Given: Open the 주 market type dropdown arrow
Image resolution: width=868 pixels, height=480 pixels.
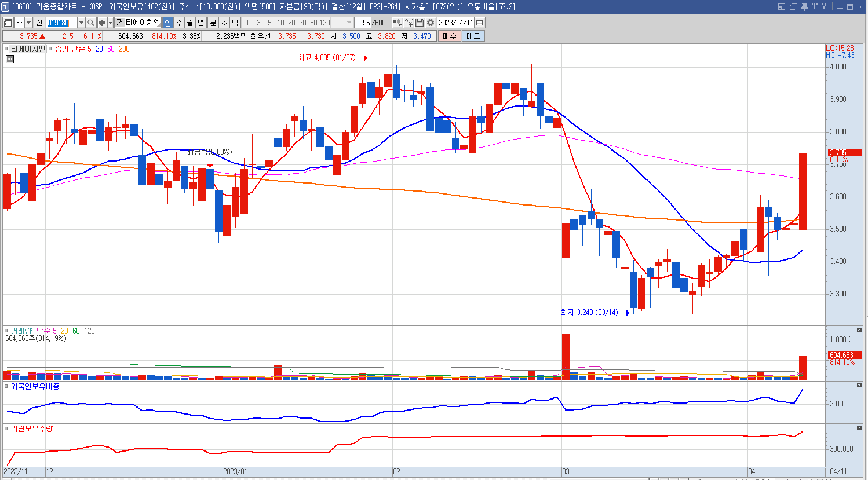Looking at the screenshot, I should (28, 23).
